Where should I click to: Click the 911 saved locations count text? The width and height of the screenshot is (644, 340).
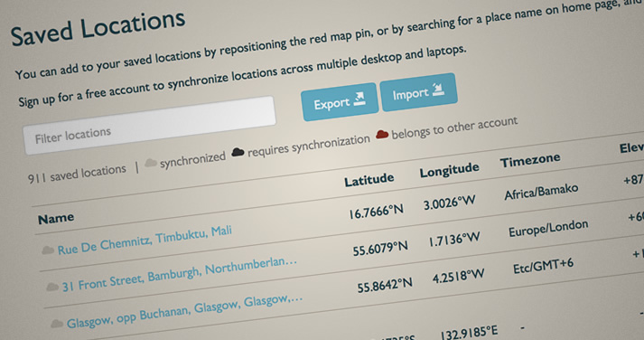(x=77, y=173)
